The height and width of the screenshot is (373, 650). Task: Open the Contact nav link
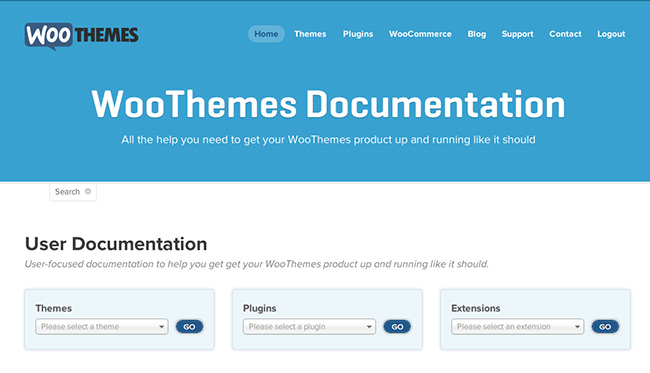coord(565,34)
